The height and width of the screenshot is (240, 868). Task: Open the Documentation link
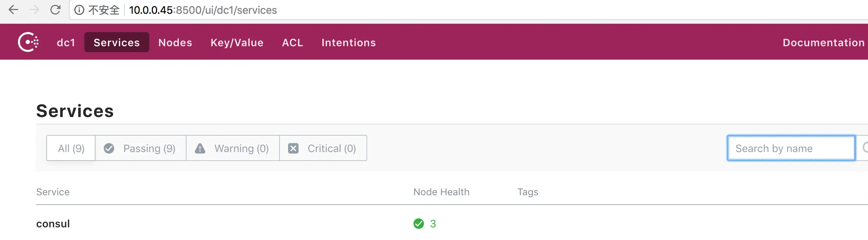[823, 42]
